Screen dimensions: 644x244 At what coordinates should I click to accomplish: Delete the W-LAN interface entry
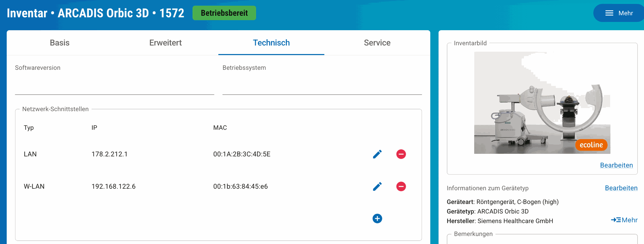point(401,186)
